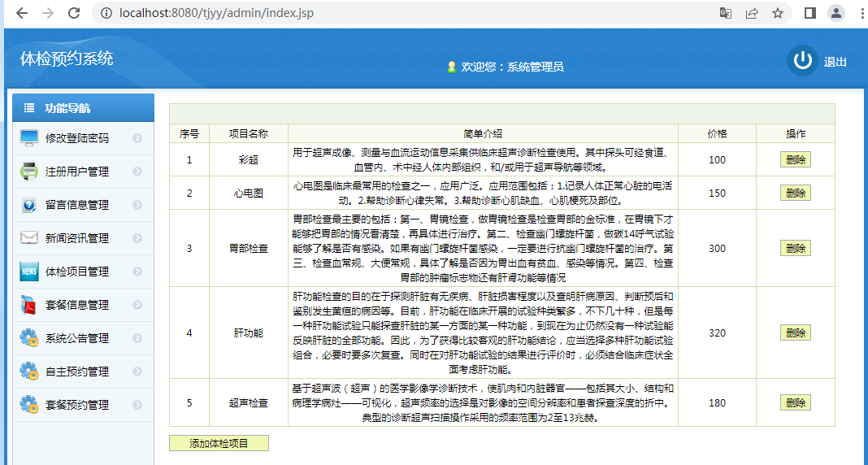
Task: Click the price cell 320
Action: click(x=717, y=332)
